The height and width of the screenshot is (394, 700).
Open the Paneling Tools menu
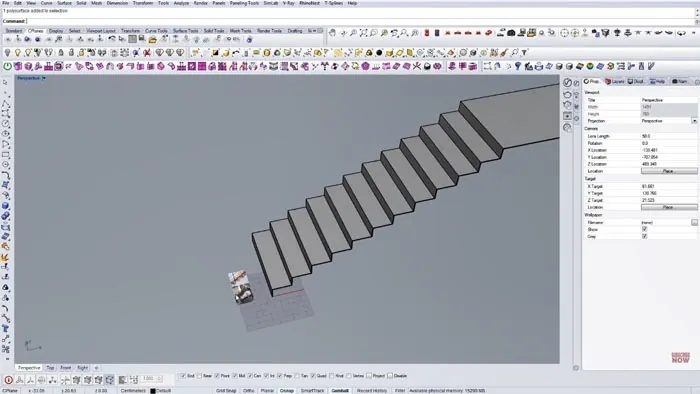click(244, 3)
